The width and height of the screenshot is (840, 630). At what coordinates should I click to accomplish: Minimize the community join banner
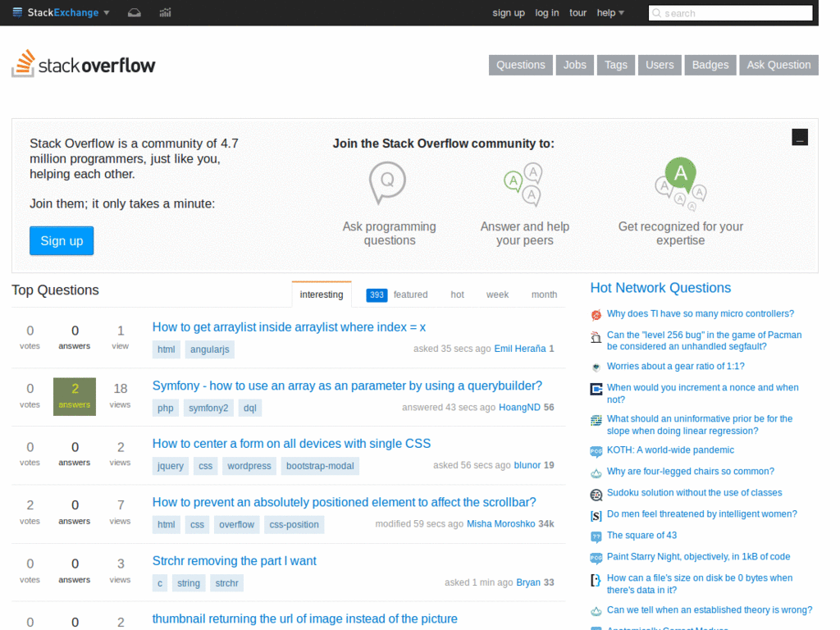click(x=799, y=137)
